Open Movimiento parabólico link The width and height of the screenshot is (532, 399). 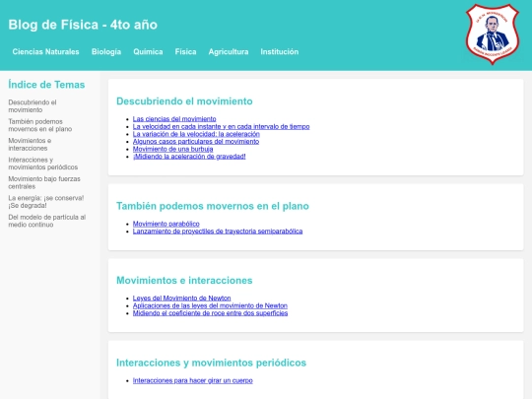click(x=166, y=224)
